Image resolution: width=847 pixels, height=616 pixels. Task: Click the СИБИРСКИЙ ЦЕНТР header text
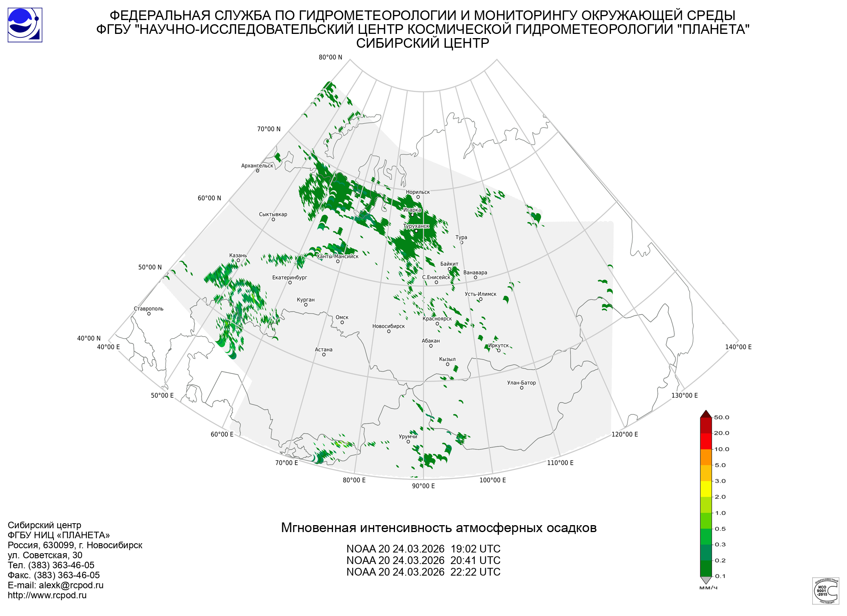pyautogui.click(x=422, y=43)
